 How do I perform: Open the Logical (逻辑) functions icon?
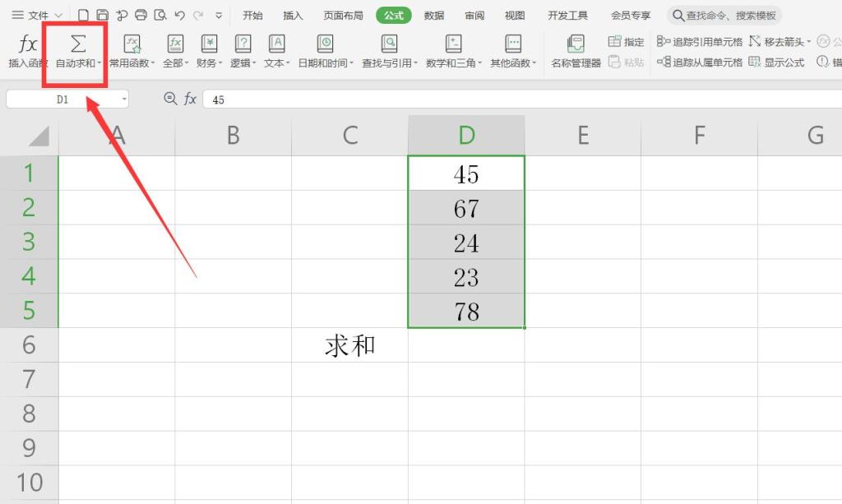coord(243,44)
